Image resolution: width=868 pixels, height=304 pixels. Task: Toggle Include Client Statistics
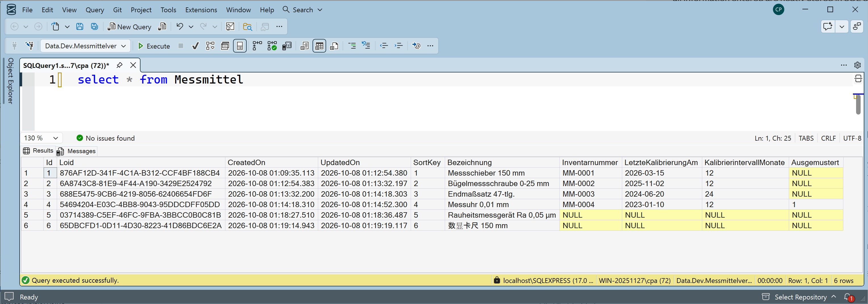click(287, 46)
